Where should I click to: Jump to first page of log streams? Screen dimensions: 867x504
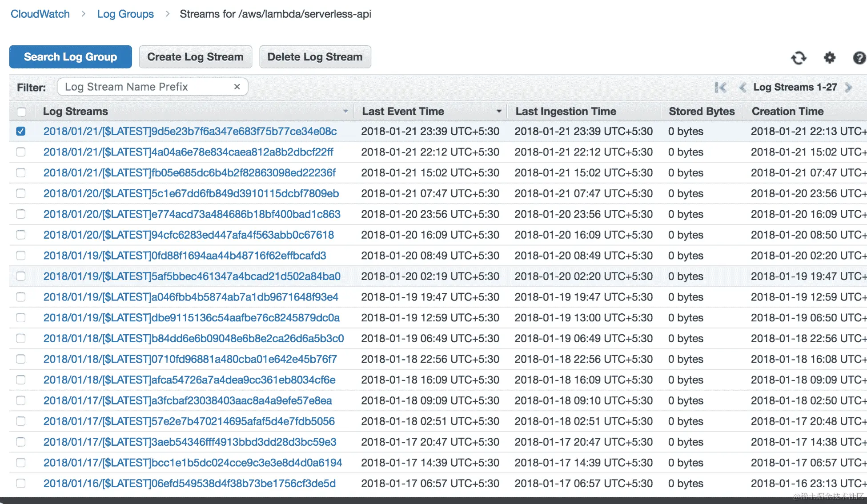(720, 88)
